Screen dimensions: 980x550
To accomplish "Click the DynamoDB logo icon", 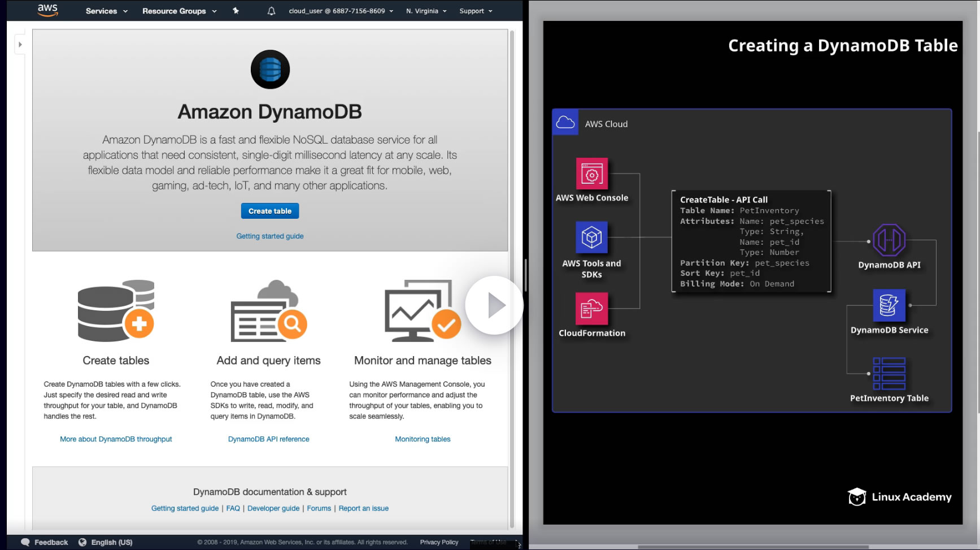I will coord(270,70).
